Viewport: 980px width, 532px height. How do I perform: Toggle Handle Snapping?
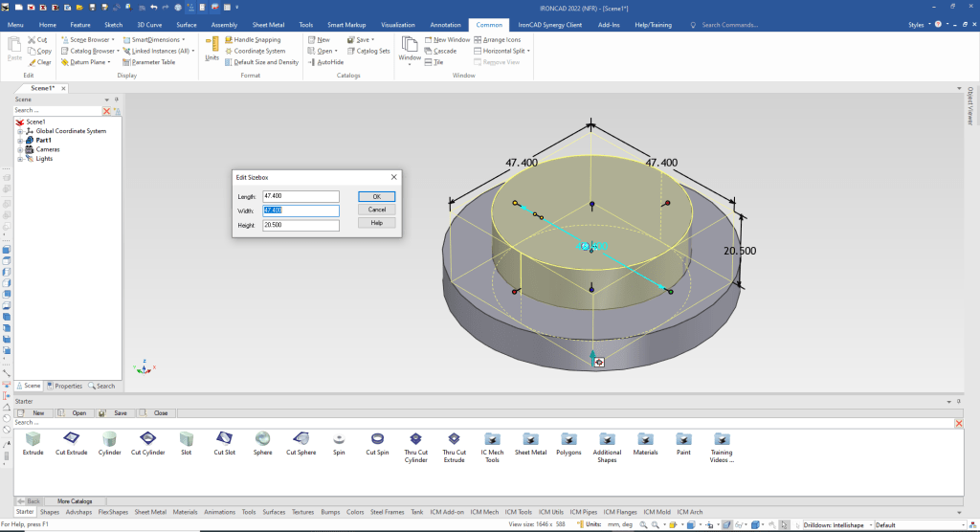point(257,40)
